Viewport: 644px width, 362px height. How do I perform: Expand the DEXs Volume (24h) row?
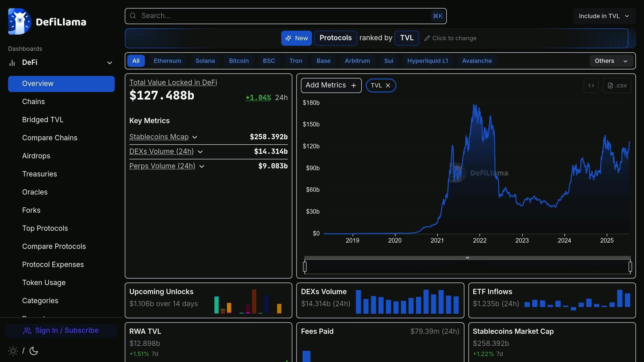coord(200,152)
